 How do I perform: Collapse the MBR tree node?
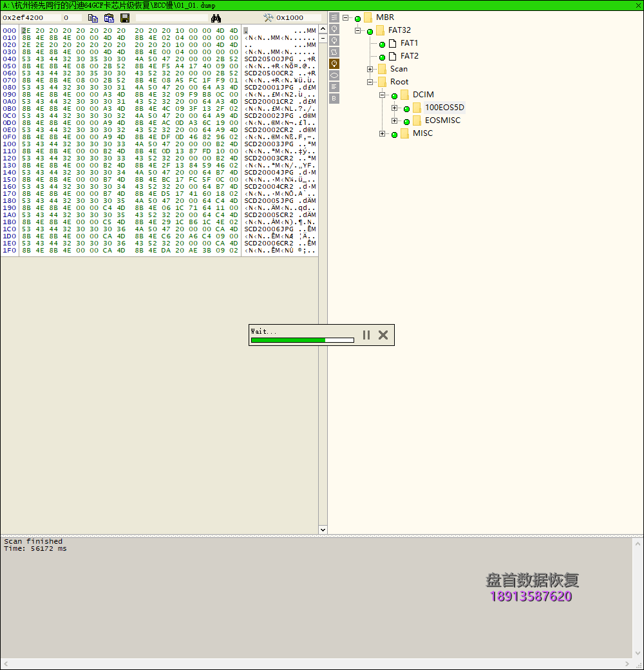[345, 18]
